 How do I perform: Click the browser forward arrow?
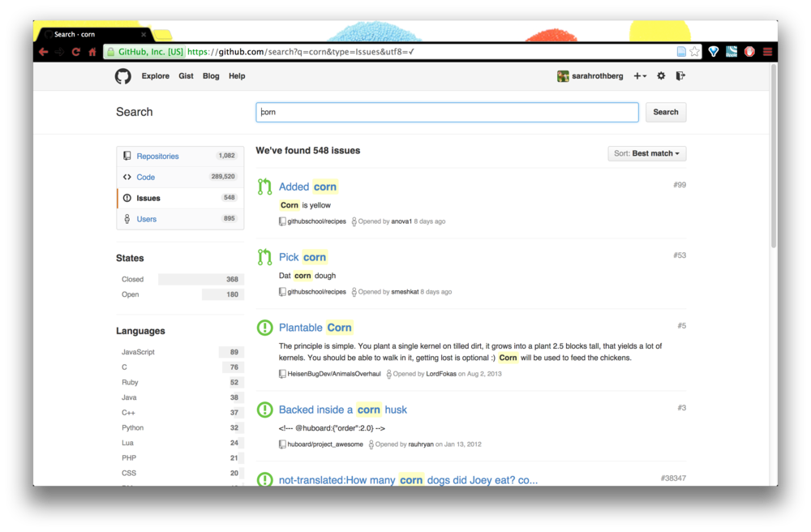click(59, 52)
